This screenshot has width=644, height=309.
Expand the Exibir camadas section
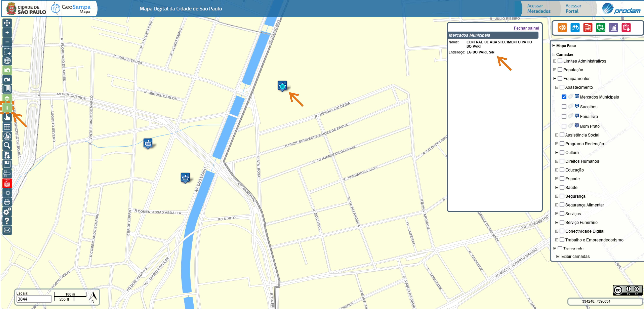click(x=558, y=256)
